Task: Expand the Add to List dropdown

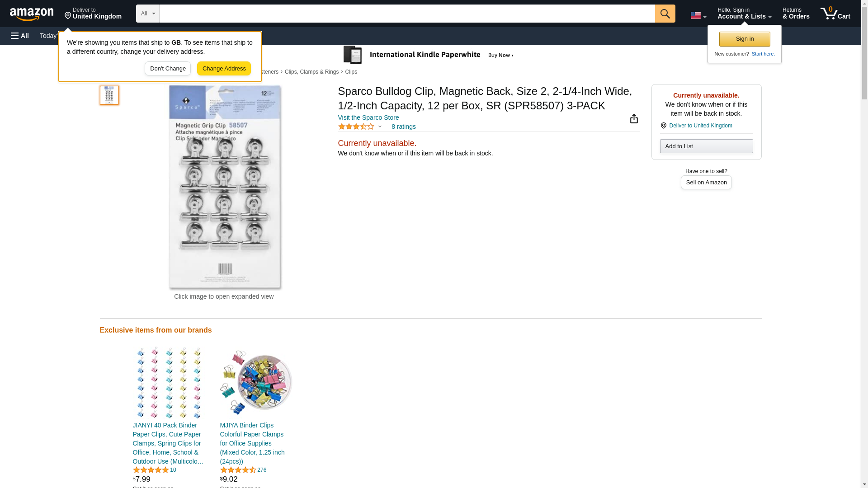Action: 706,146
